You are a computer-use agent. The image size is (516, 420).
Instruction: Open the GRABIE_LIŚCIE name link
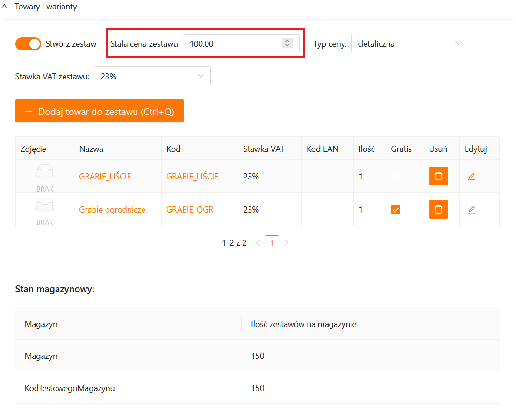pyautogui.click(x=105, y=177)
